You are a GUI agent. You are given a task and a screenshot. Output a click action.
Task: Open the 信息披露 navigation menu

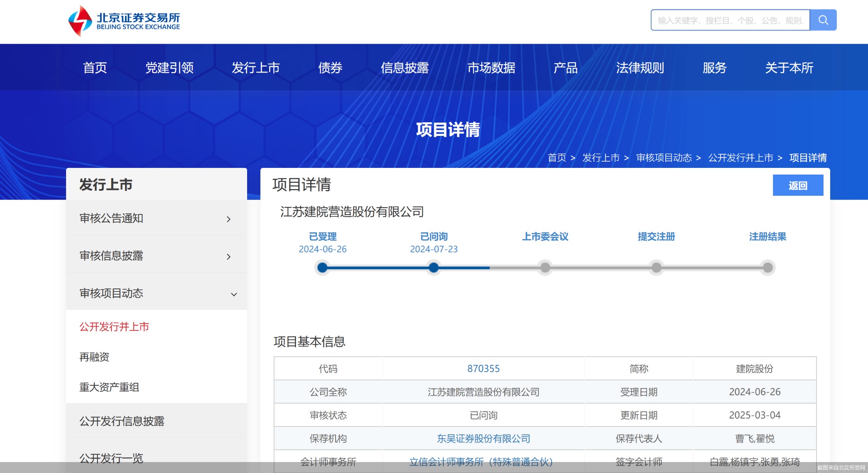(x=405, y=67)
